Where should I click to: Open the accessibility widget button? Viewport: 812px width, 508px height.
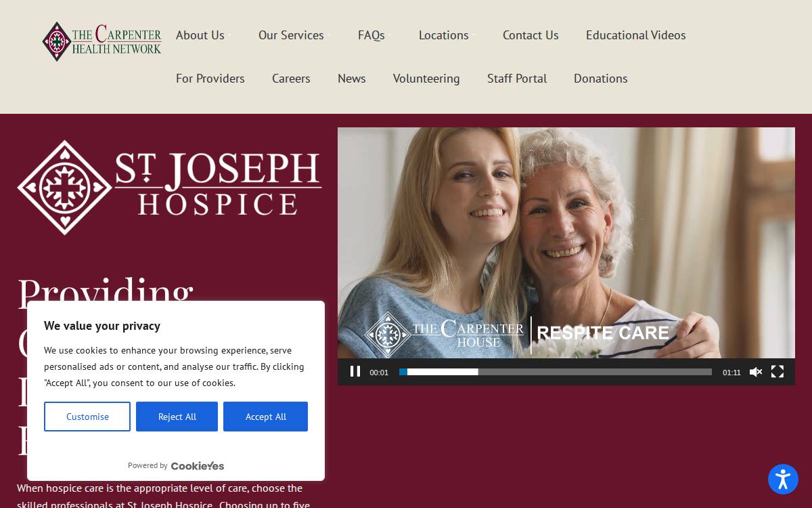point(783,480)
